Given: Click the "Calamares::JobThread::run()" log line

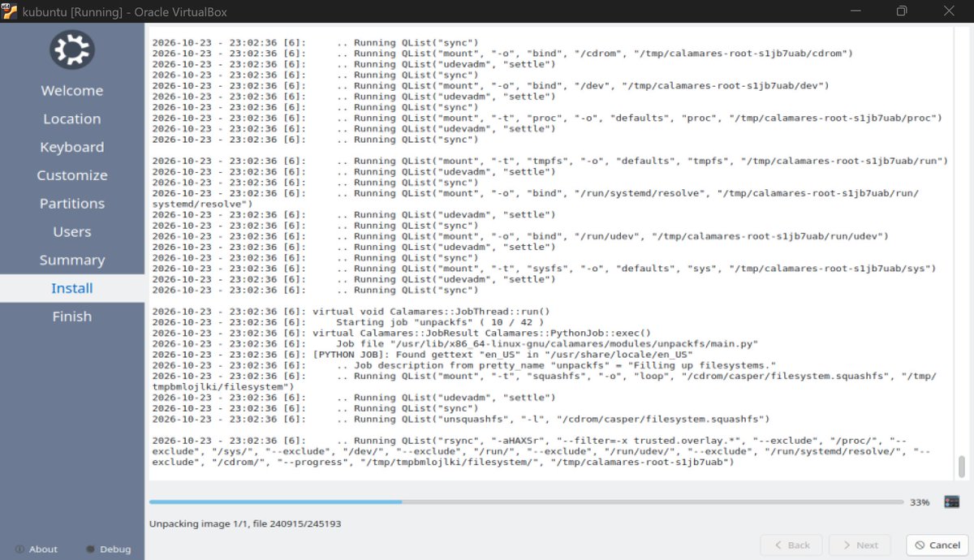Looking at the screenshot, I should (351, 312).
